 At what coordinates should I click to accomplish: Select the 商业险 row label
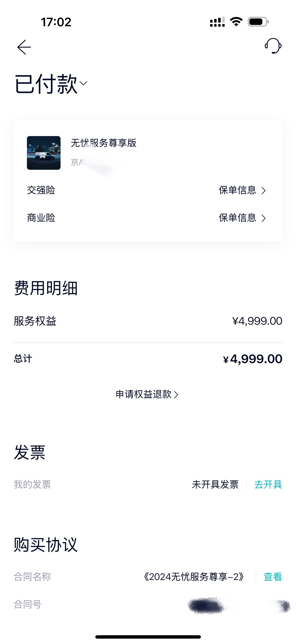41,218
